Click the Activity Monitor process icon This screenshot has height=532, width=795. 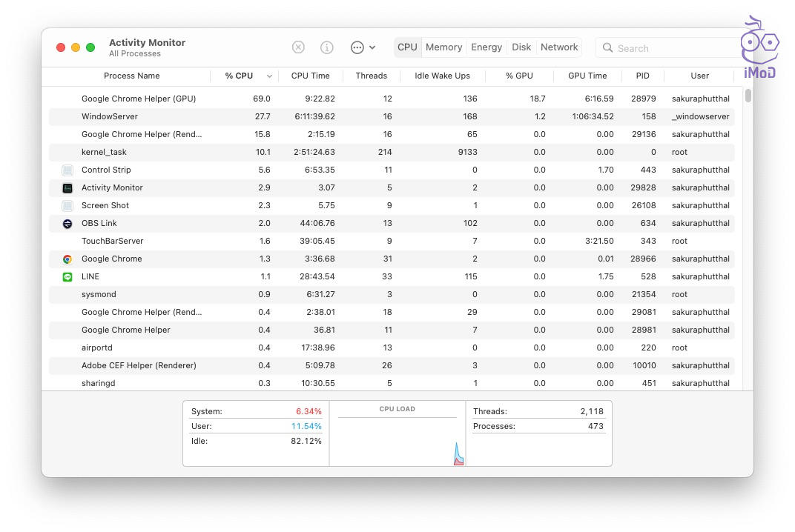67,188
